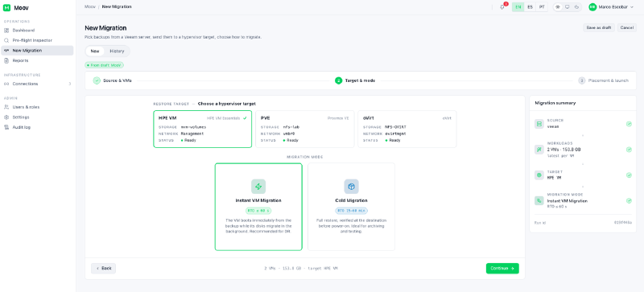This screenshot has height=292, width=644.
Task: Open Users & roles page
Action: tap(37, 107)
